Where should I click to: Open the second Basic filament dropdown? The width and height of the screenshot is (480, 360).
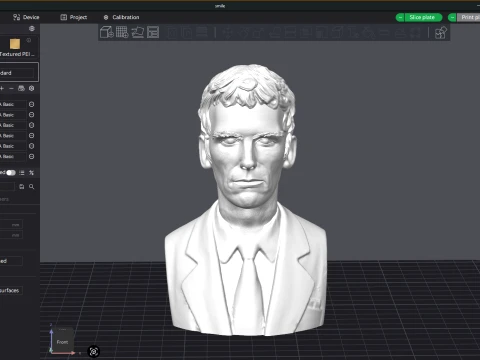[x=13, y=115]
